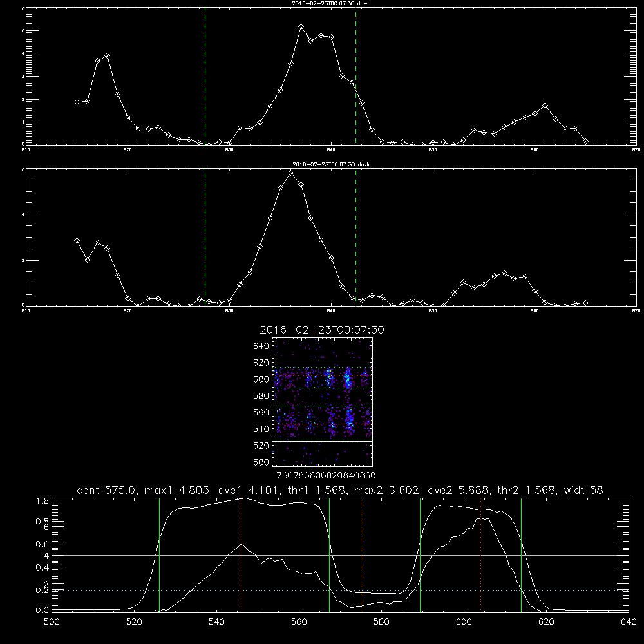Select the 'max2 6.602' value
Image resolution: width=644 pixels, height=644 pixels.
[385, 490]
